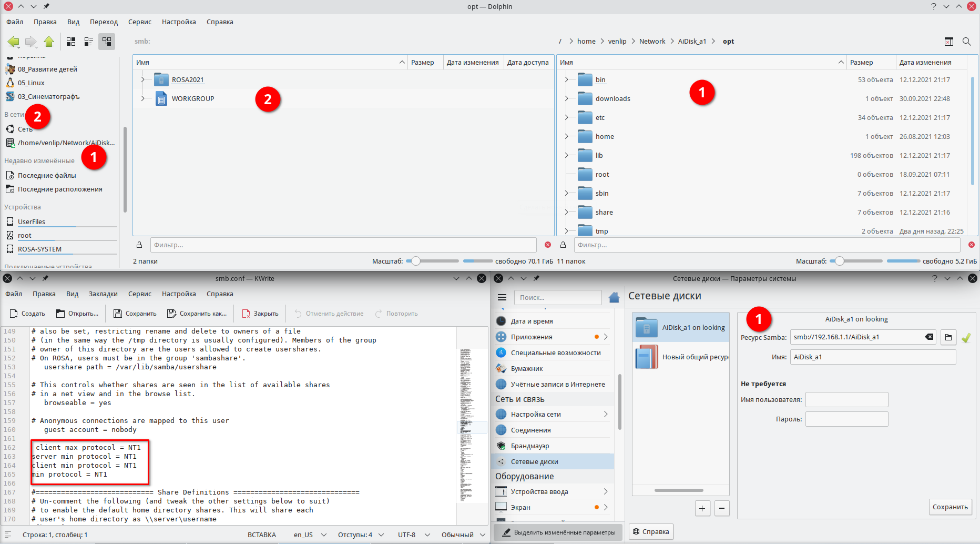The height and width of the screenshot is (544, 980).
Task: Toggle Highlight changed settings button
Action: point(558,532)
